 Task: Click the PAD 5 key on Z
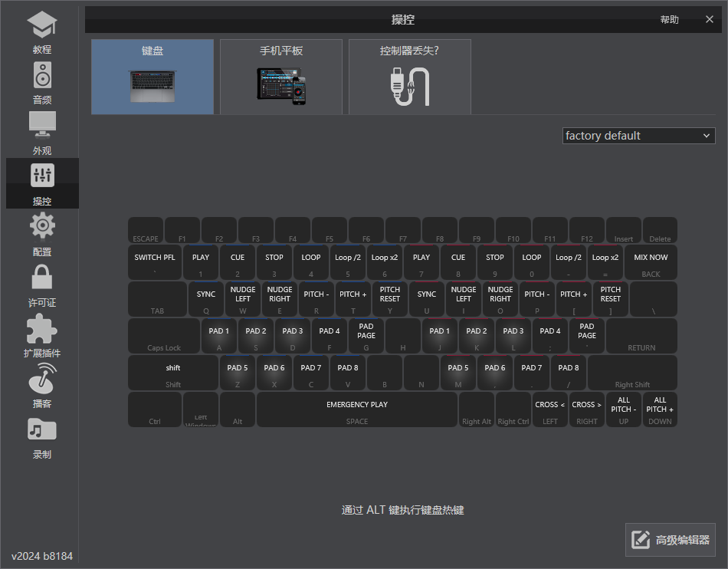pos(238,373)
